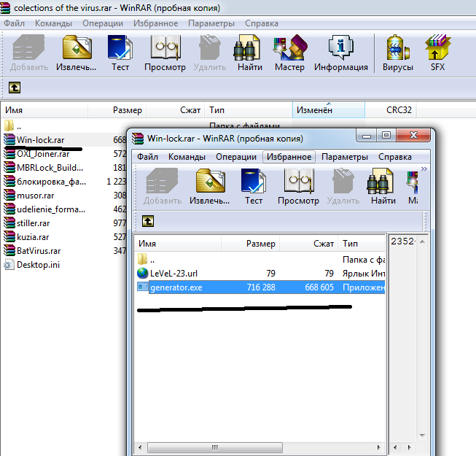Open Операции menu in main window

coord(103,23)
